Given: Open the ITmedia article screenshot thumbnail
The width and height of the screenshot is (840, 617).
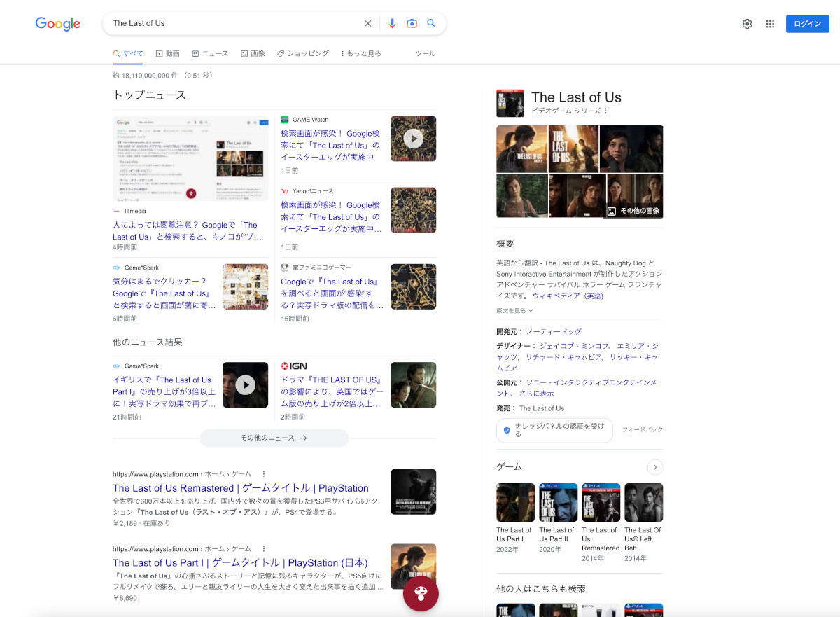Looking at the screenshot, I should 190,158.
